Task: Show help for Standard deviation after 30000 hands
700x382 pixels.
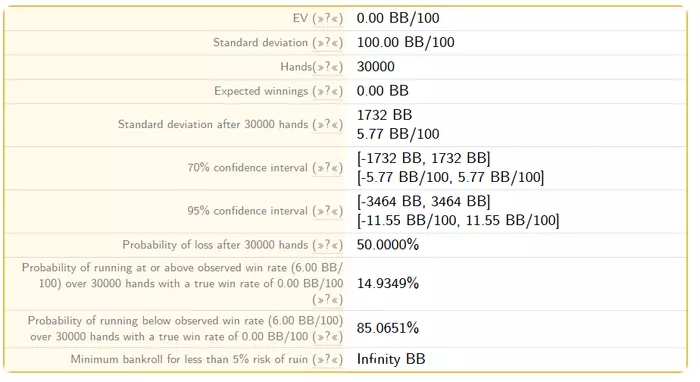Action: point(328,125)
